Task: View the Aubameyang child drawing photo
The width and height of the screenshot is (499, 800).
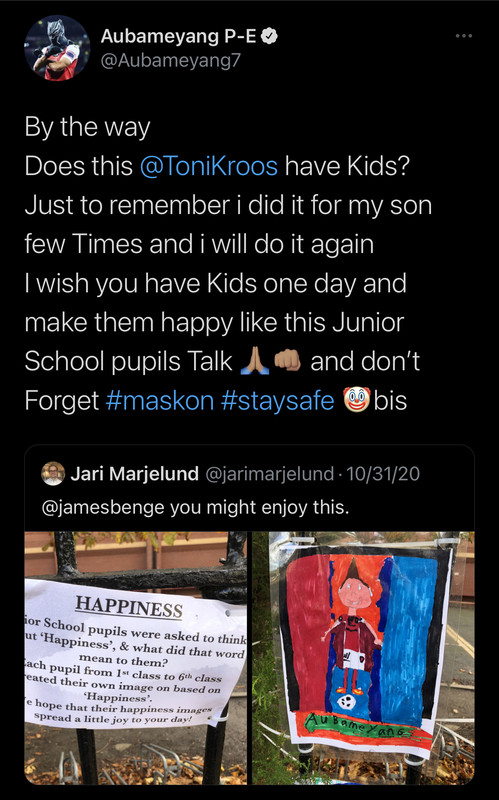Action: pyautogui.click(x=363, y=658)
